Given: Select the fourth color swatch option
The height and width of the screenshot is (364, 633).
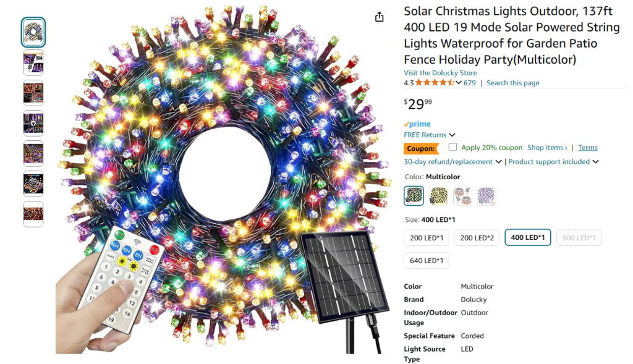Looking at the screenshot, I should tap(486, 196).
